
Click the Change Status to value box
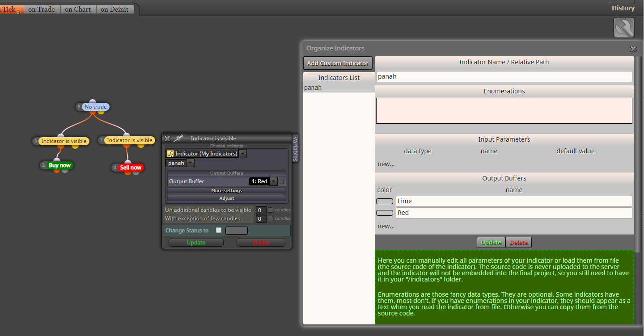[237, 231]
